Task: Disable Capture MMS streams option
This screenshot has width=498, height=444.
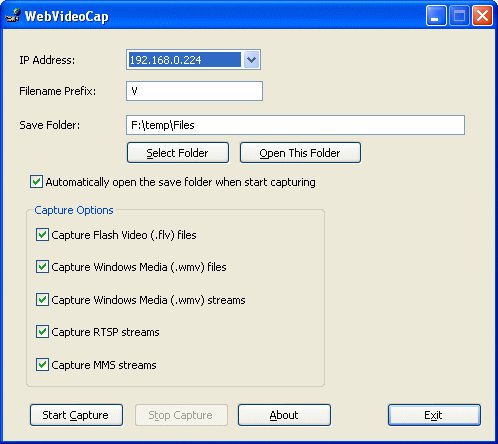Action: click(42, 365)
